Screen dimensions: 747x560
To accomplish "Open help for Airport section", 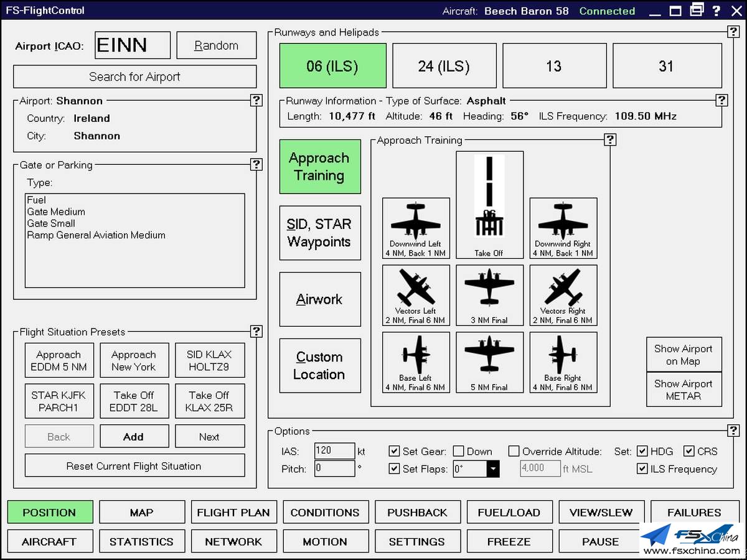I will (256, 100).
